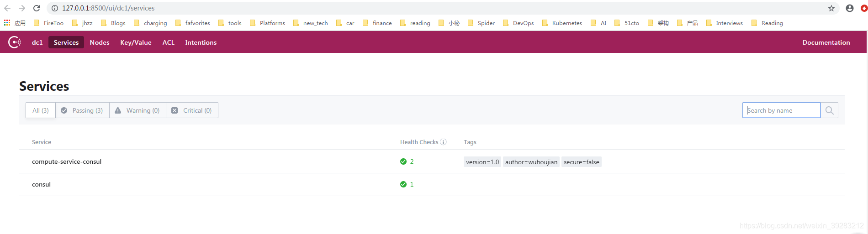The image size is (868, 234).
Task: Filter services by Critical (0)
Action: click(x=192, y=110)
